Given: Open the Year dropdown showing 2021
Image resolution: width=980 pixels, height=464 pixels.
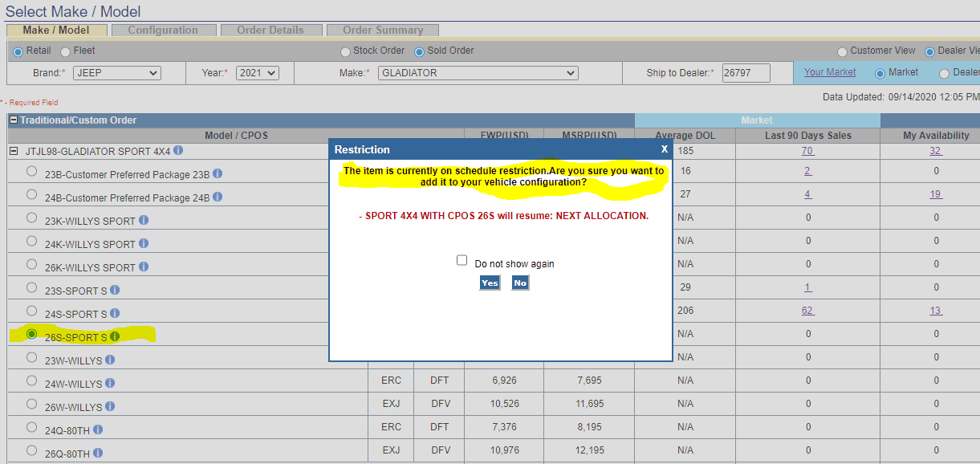Looking at the screenshot, I should pos(257,73).
